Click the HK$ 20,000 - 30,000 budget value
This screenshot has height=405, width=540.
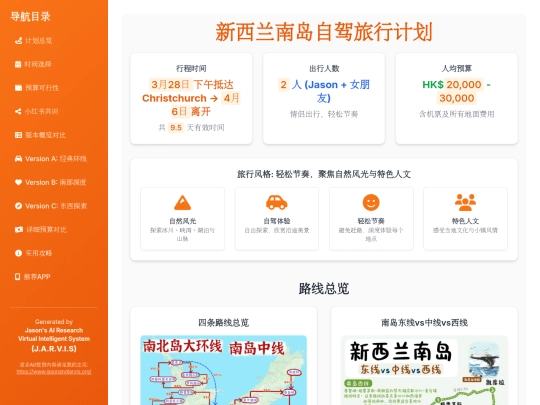point(457,91)
